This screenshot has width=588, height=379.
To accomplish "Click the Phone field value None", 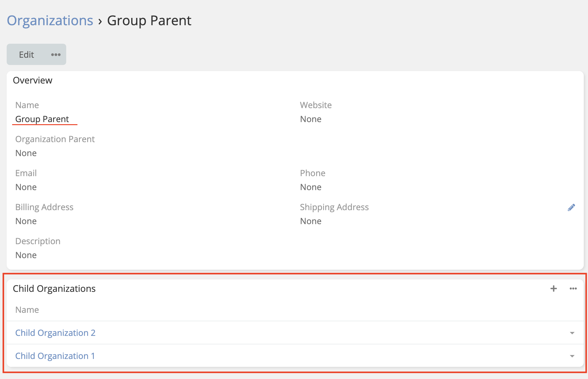I will click(311, 187).
